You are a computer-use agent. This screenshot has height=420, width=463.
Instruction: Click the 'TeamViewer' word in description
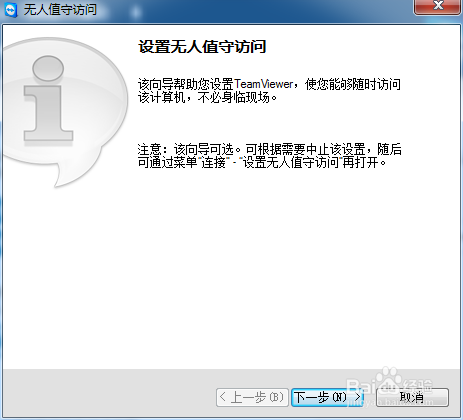coord(263,84)
